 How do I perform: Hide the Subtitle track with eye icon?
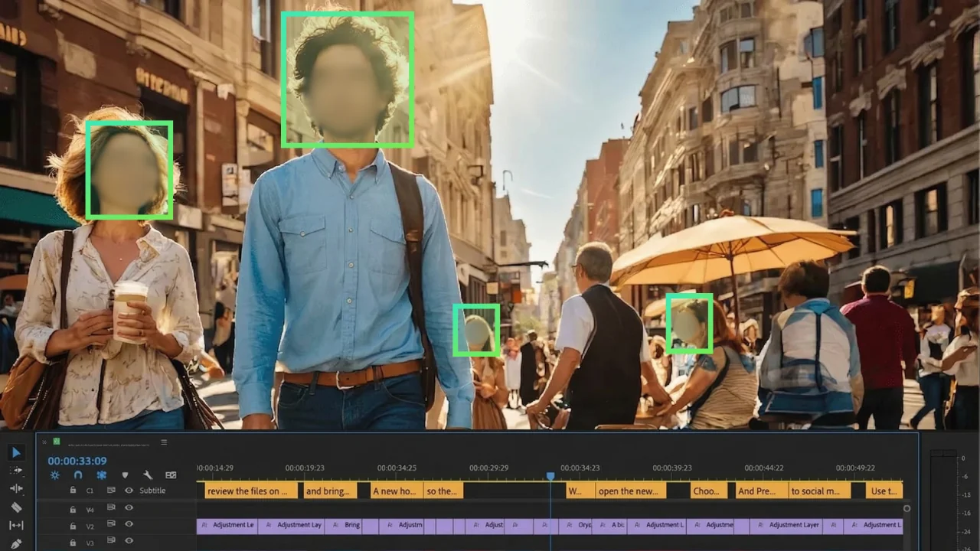click(129, 491)
